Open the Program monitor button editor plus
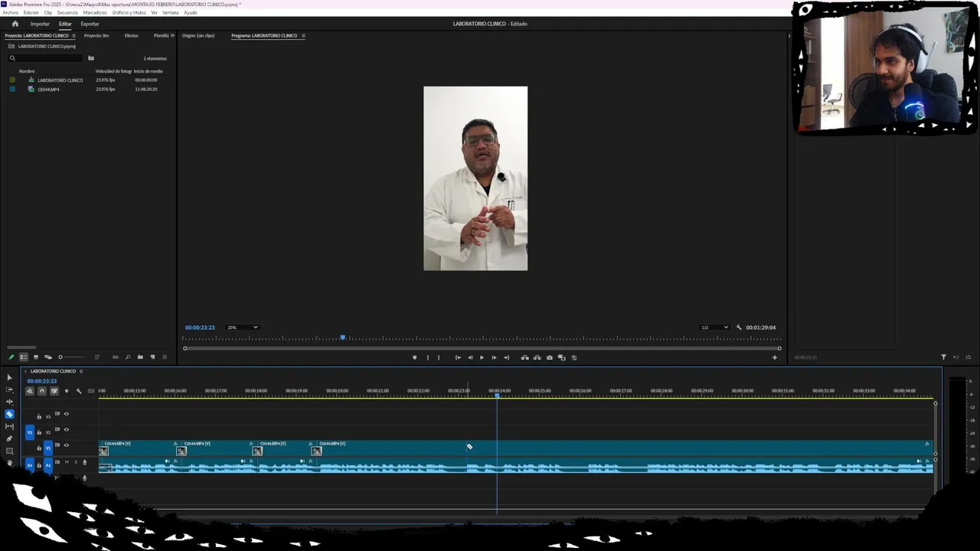This screenshot has width=980, height=551. [774, 357]
